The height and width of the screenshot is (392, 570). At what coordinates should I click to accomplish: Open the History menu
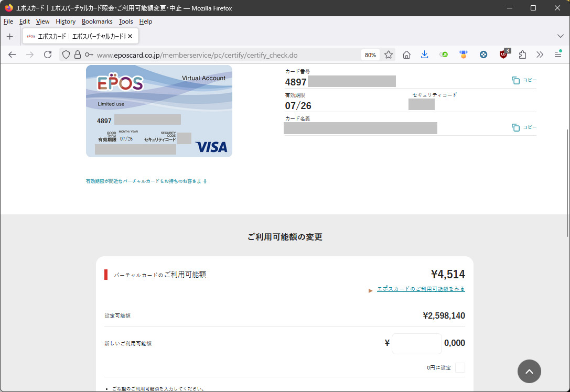66,21
